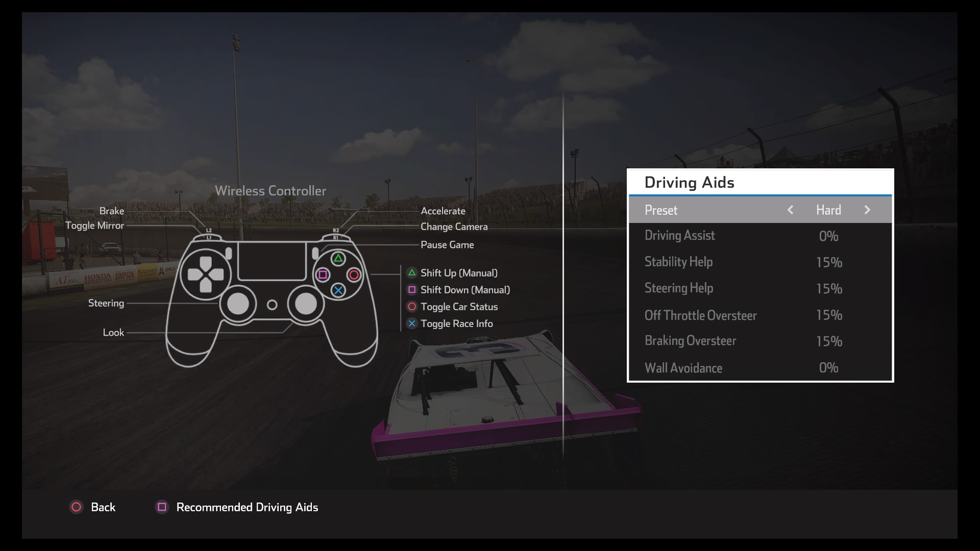Image resolution: width=980 pixels, height=551 pixels.
Task: Toggle Stability Help percentage
Action: tap(829, 262)
